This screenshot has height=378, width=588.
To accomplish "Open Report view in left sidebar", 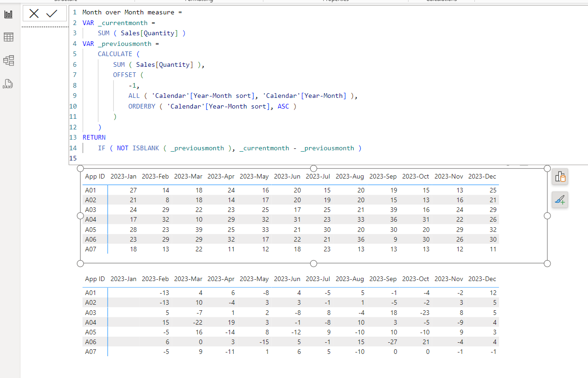I will point(8,14).
